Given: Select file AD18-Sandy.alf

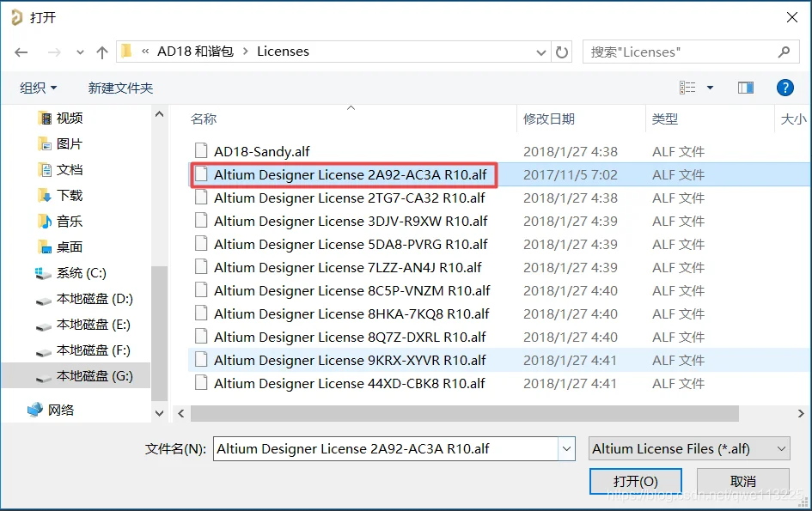Looking at the screenshot, I should click(x=261, y=151).
